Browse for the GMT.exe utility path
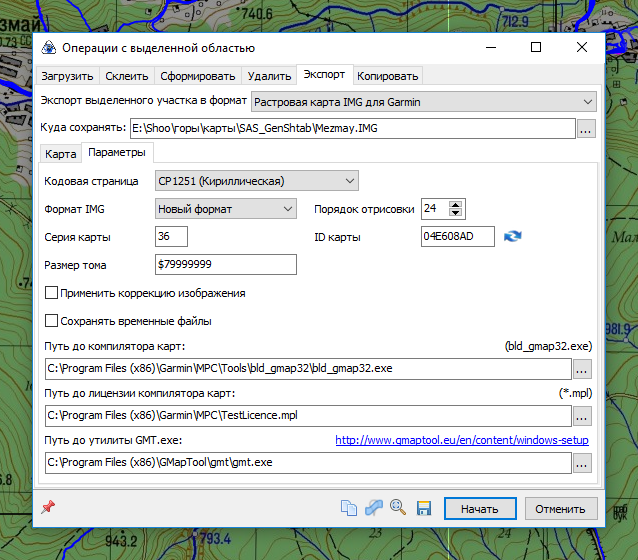Screen dimensions: 638x560 point(582,463)
